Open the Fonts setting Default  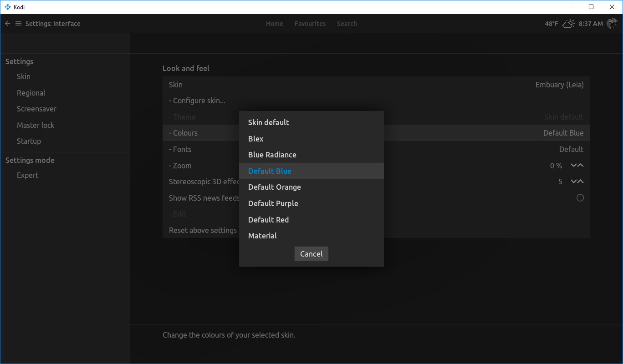(x=376, y=149)
